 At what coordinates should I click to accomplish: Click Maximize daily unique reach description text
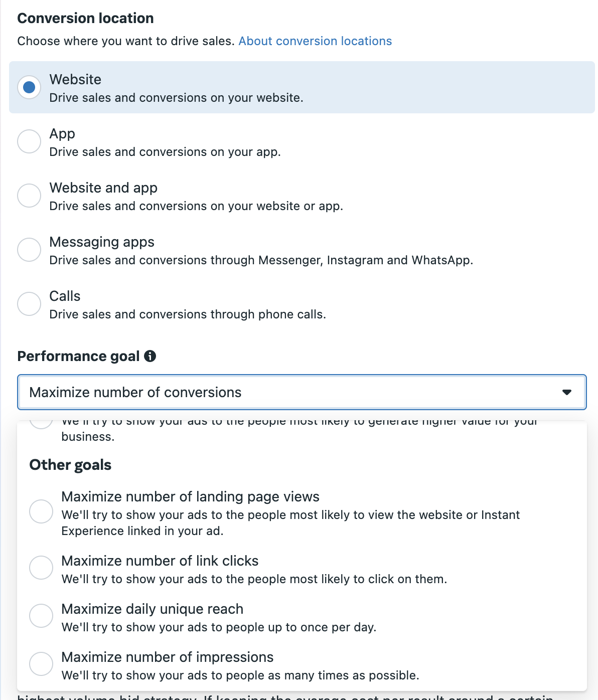pos(219,627)
